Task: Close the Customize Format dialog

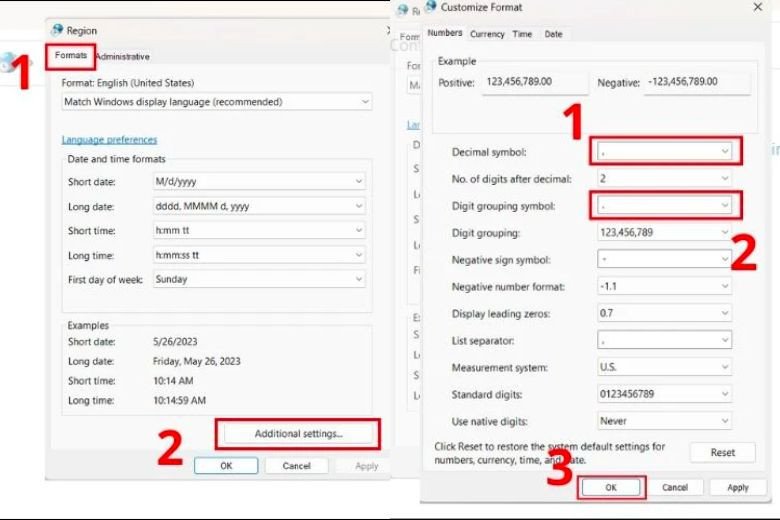Action: coord(758,7)
